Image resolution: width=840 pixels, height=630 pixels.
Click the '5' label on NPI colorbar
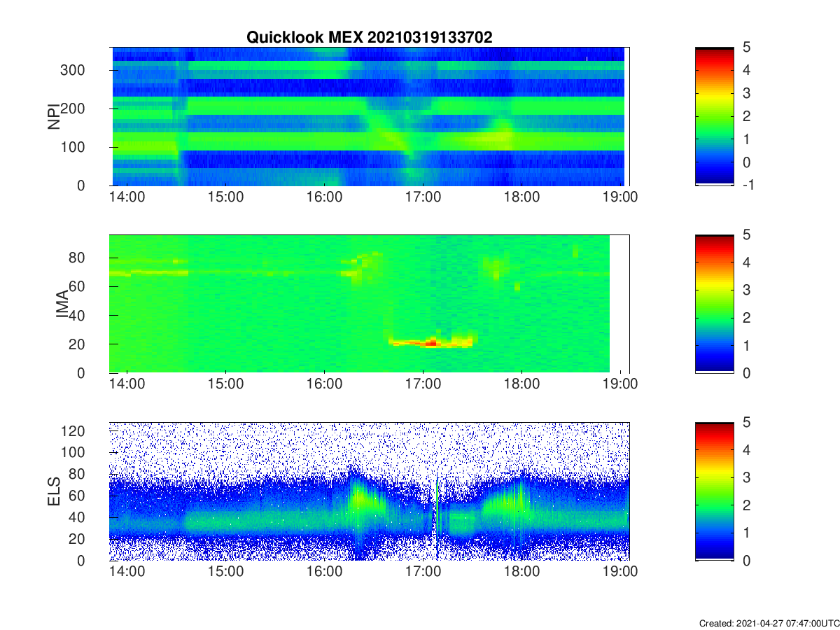(x=747, y=47)
